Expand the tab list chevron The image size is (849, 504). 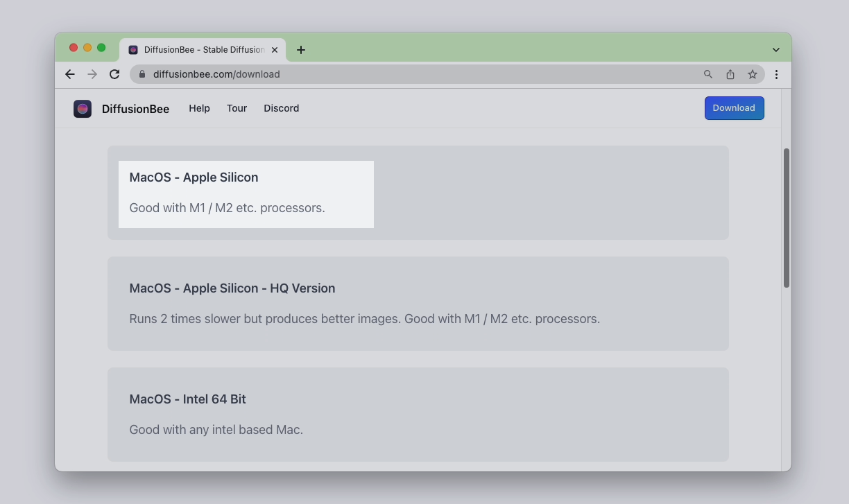pos(776,50)
